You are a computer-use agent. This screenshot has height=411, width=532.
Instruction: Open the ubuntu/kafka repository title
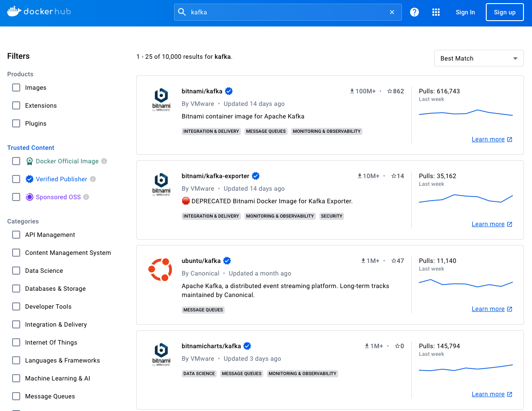[x=201, y=261]
